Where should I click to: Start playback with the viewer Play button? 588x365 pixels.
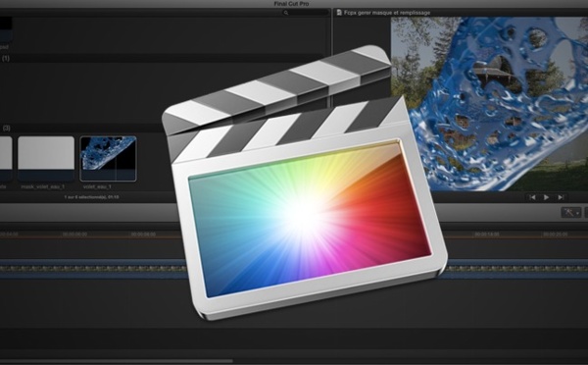547,197
